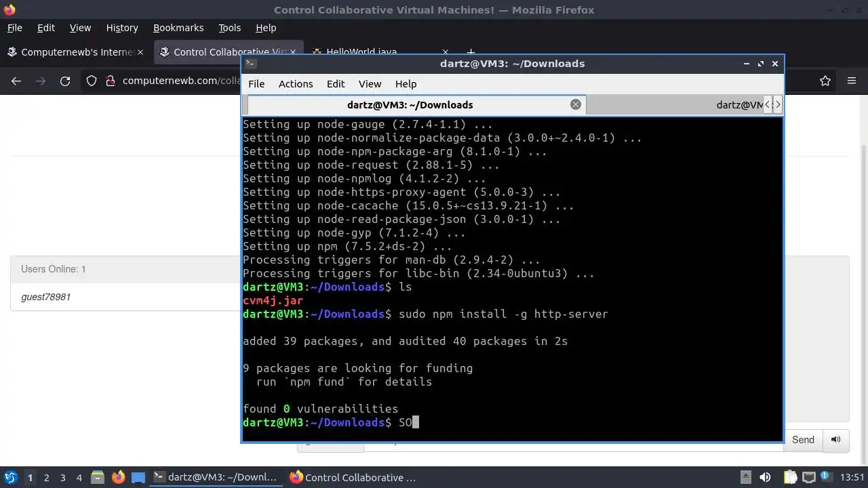Viewport: 868px width, 488px height.
Task: Open the system volume tray icon
Action: (x=765, y=477)
